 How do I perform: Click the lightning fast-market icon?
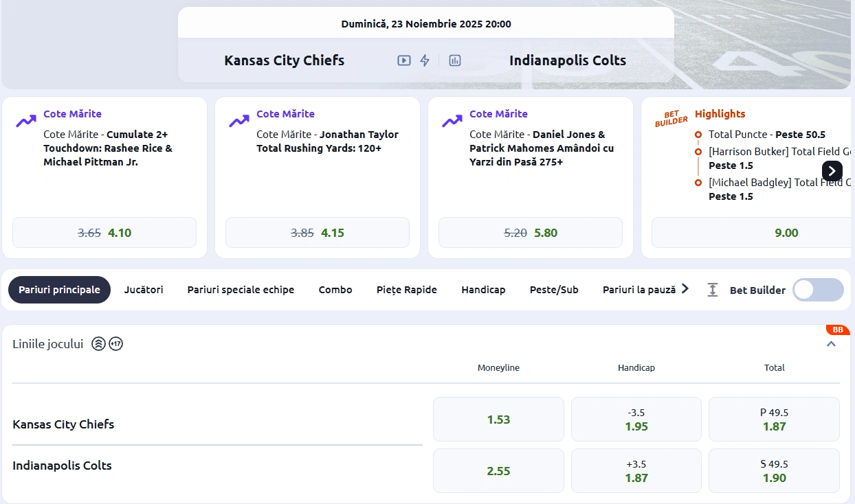pyautogui.click(x=425, y=60)
